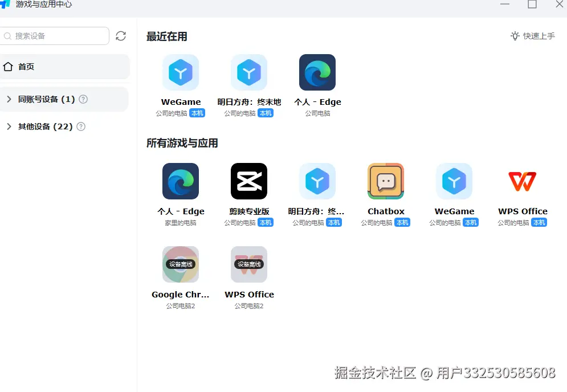Click the app logo in title bar
Screen dimensions: 567x392
click(5, 4)
